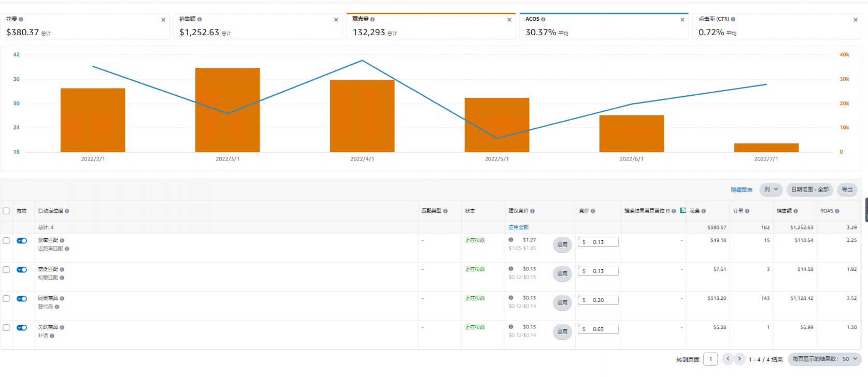Click info icon beside 松散匹配 label
The height and width of the screenshot is (377, 868).
(x=62, y=278)
